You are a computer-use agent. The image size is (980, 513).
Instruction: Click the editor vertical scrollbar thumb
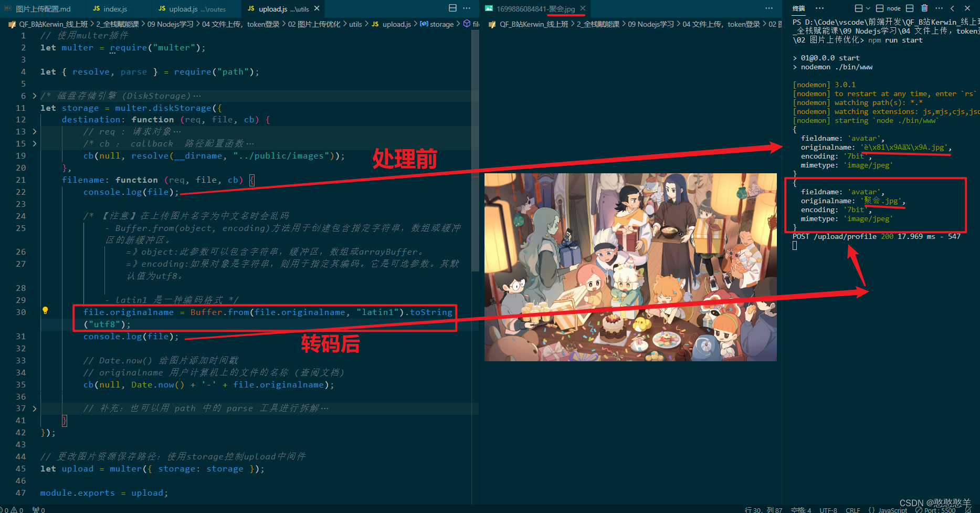pos(475,151)
